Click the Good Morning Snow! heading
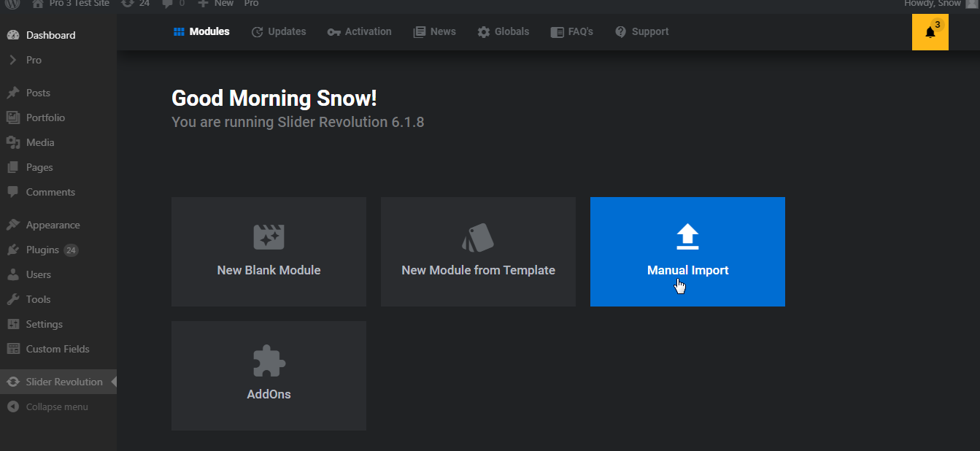Screen dimensions: 980x451 click(274, 99)
